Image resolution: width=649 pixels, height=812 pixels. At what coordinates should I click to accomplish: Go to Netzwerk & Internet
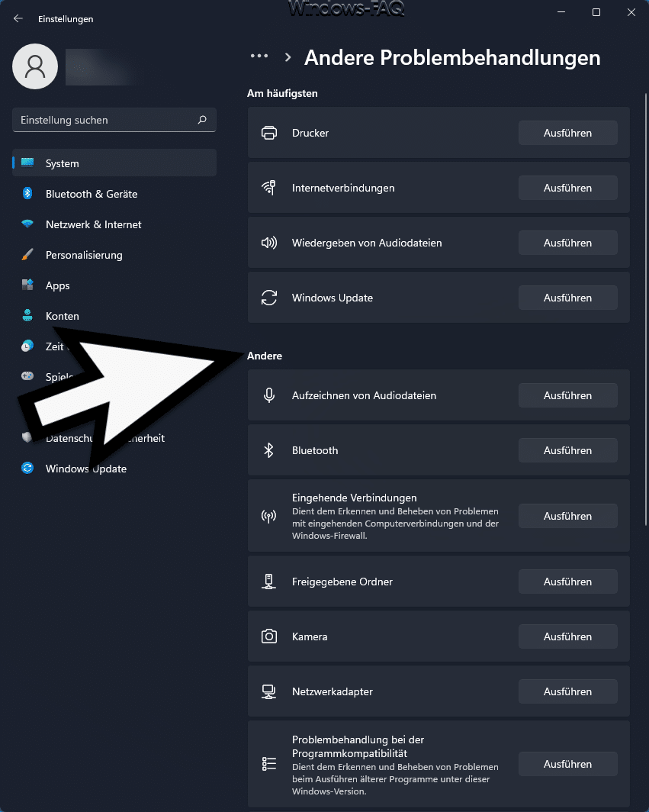coord(114,224)
